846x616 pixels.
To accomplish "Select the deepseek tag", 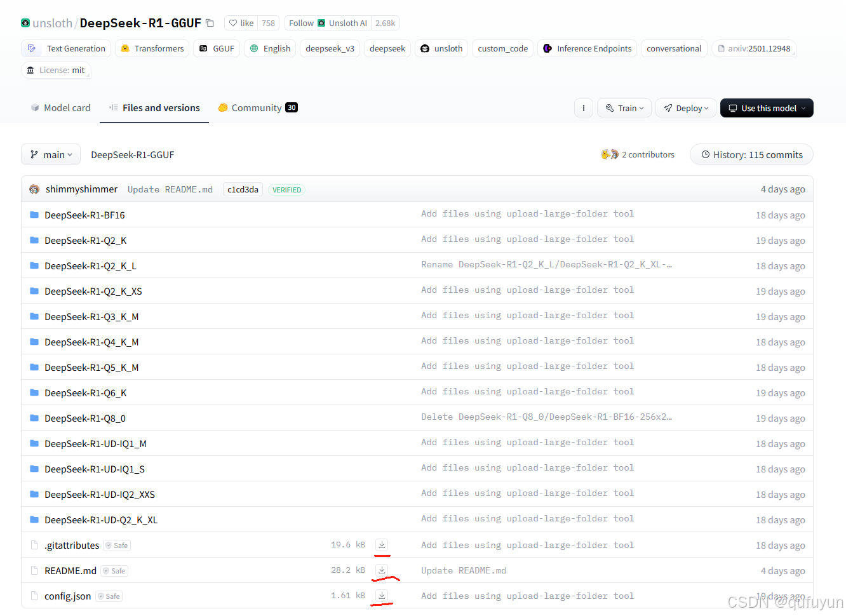I will tap(387, 49).
